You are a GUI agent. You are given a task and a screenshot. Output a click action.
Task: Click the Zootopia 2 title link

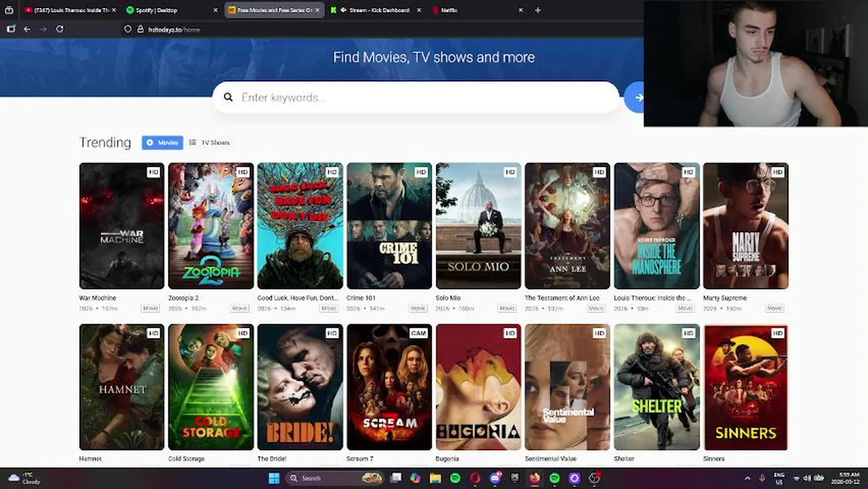point(183,298)
